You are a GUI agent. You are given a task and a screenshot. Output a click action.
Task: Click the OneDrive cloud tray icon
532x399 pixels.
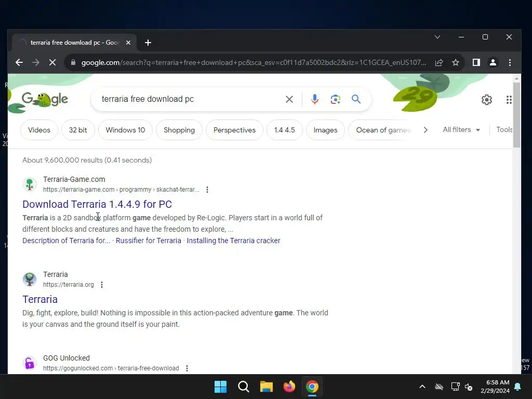439,387
